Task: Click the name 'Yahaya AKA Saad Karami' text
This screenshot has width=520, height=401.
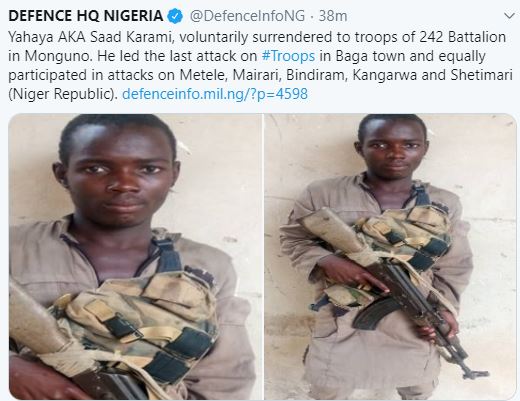Action: pyautogui.click(x=90, y=37)
